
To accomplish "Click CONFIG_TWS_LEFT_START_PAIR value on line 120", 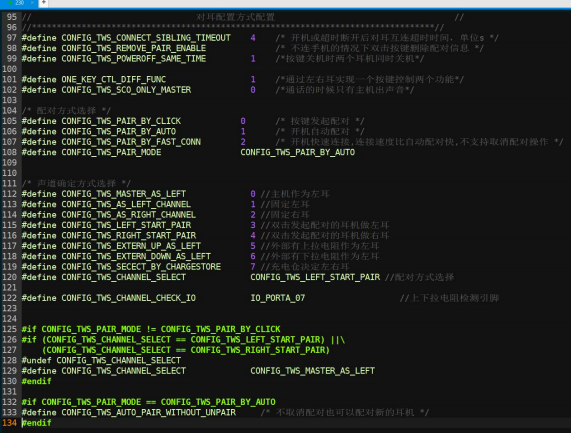I will click(x=315, y=277).
